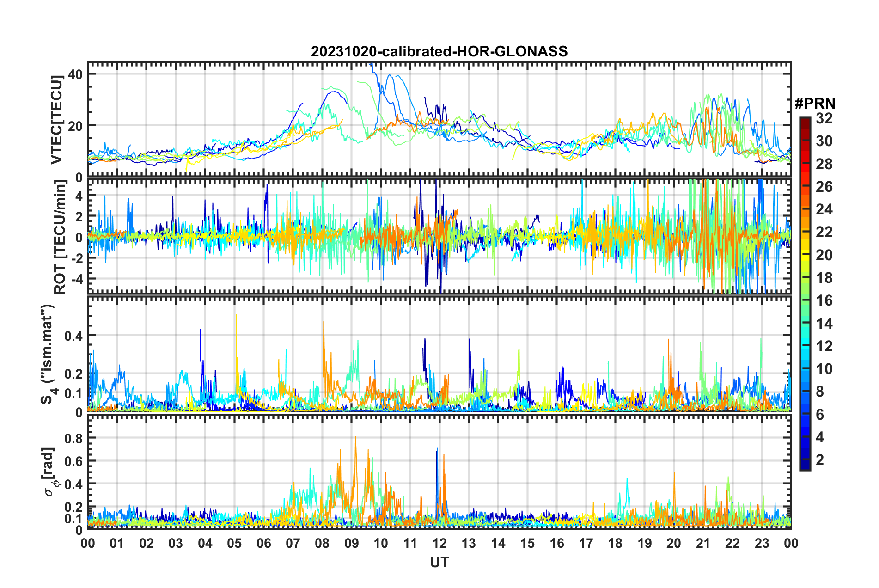
Task: Select colorbar tick label "28"
Action: point(824,164)
